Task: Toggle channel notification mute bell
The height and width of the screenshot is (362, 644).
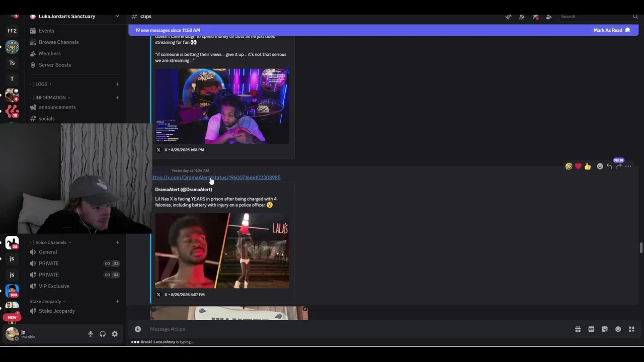Action: (522, 17)
